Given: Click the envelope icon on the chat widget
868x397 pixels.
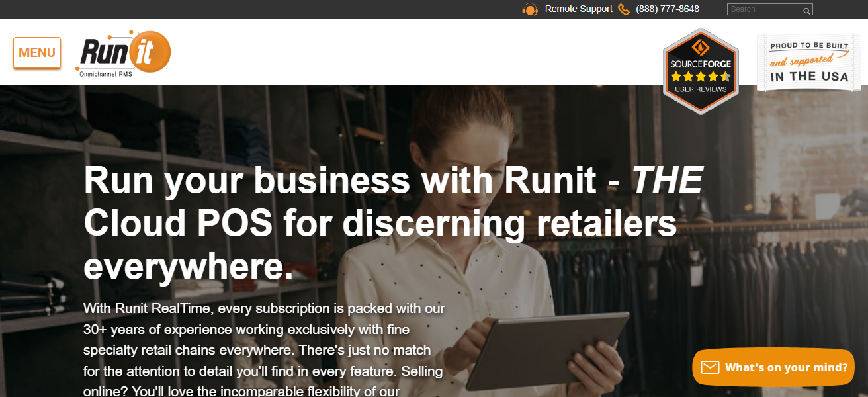Looking at the screenshot, I should (711, 367).
